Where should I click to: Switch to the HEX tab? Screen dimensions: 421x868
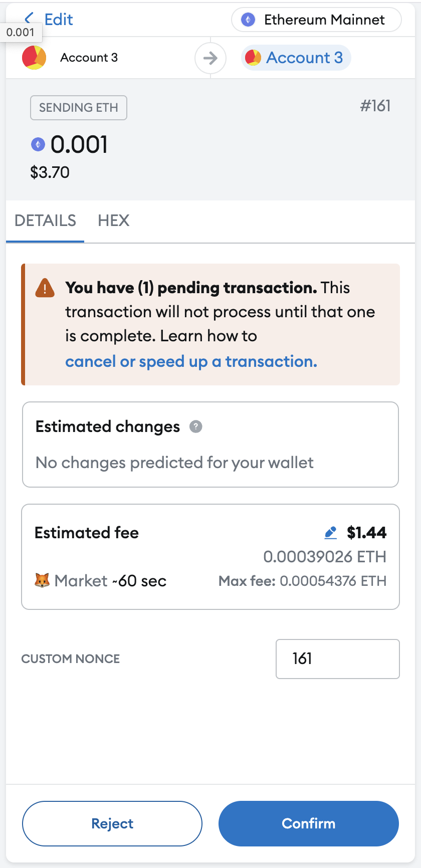point(114,221)
